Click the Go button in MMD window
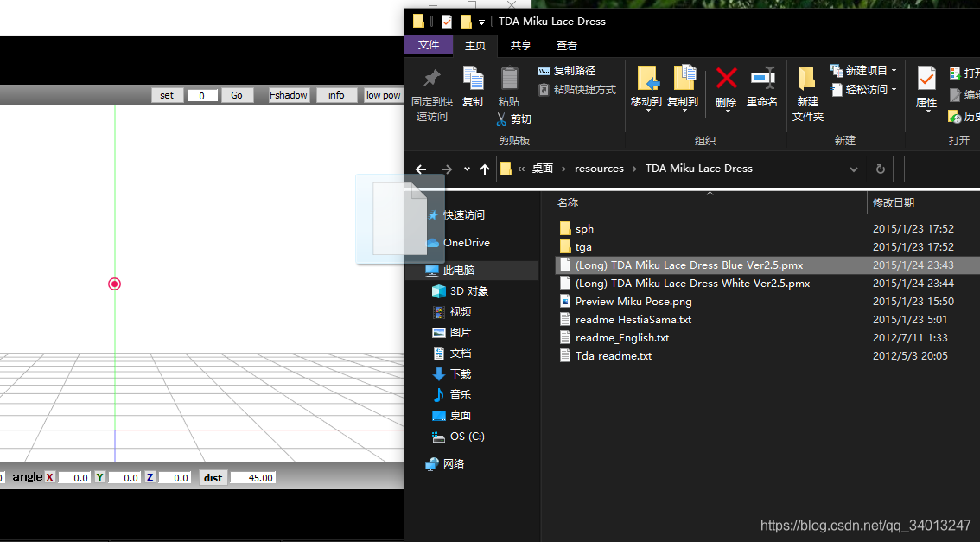The height and width of the screenshot is (542, 980). pyautogui.click(x=236, y=95)
